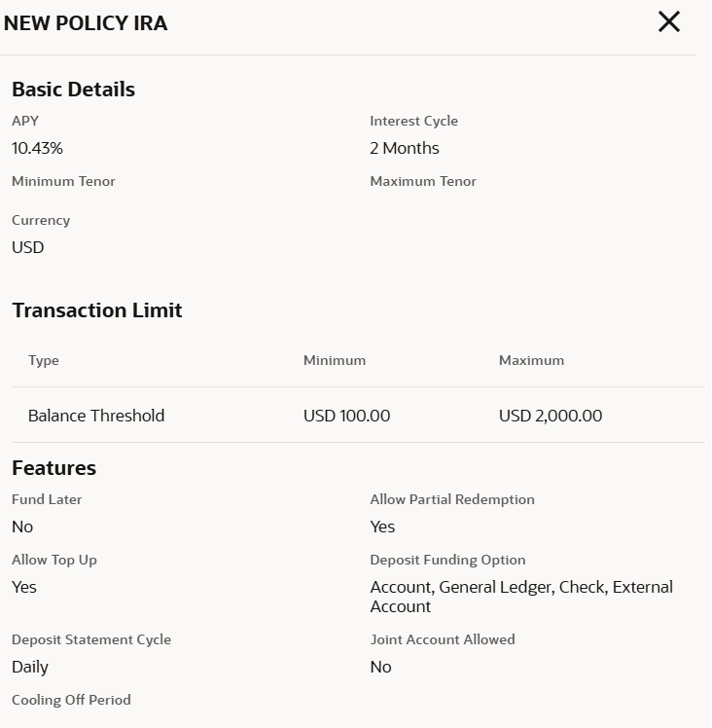Select the USD value under Currency
This screenshot has width=712, height=728.
(28, 247)
